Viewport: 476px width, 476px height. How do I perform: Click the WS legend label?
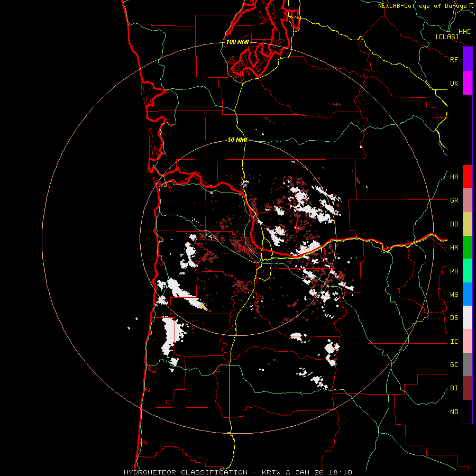pos(454,295)
